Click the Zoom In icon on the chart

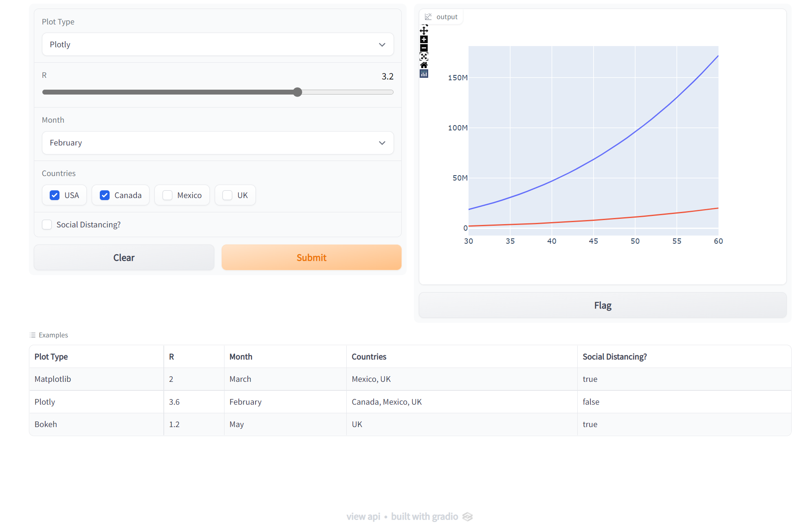point(424,39)
